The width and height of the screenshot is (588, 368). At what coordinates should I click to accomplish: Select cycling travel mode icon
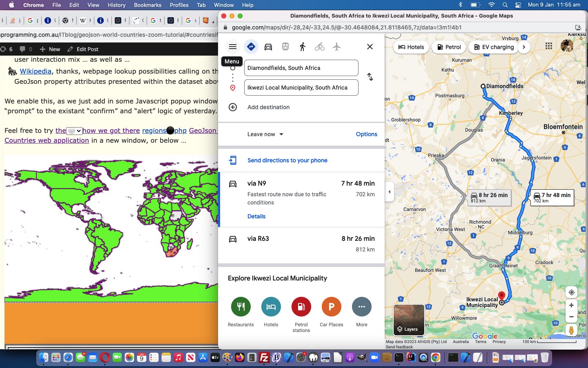[320, 47]
